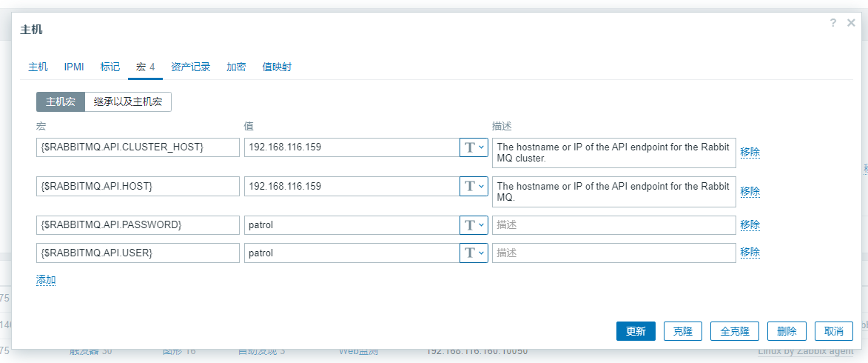Open value type dropdown for CLUSTER_HOST macro
The height and width of the screenshot is (363, 868).
[x=474, y=147]
